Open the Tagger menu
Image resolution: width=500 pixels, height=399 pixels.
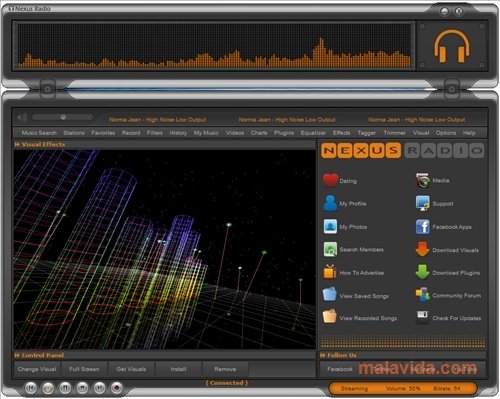tap(367, 133)
